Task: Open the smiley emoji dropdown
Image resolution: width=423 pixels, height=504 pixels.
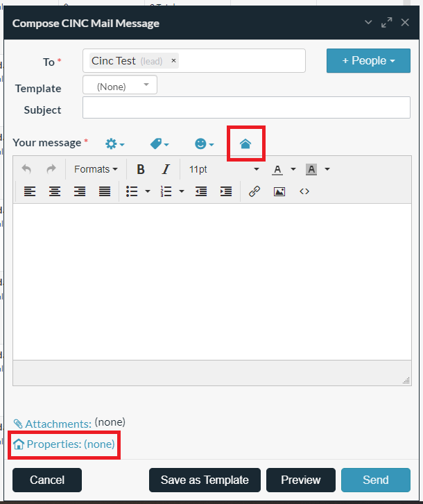Action: 204,144
